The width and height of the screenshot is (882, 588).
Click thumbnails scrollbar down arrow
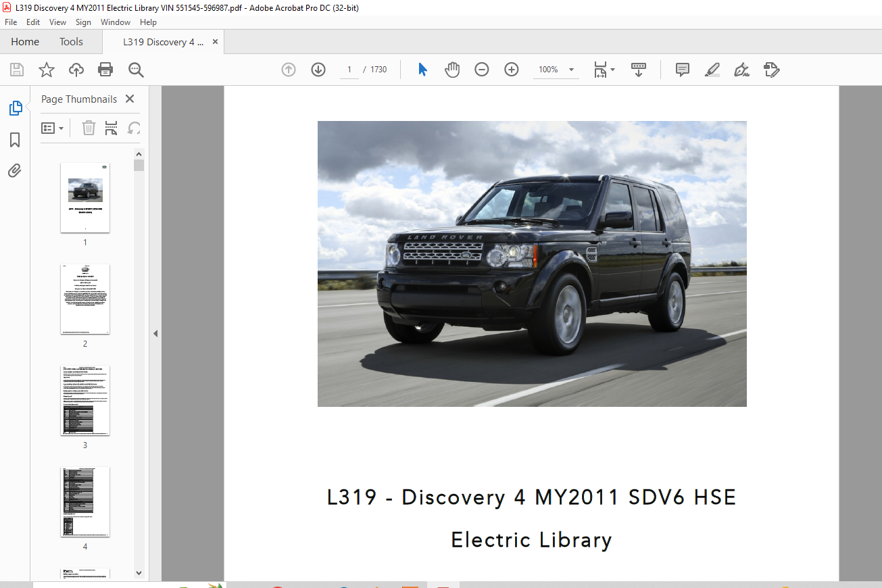coord(139,573)
